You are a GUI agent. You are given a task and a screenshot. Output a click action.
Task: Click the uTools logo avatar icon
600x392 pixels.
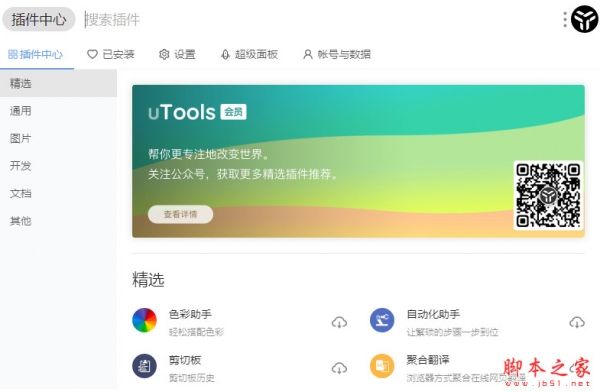pyautogui.click(x=584, y=19)
